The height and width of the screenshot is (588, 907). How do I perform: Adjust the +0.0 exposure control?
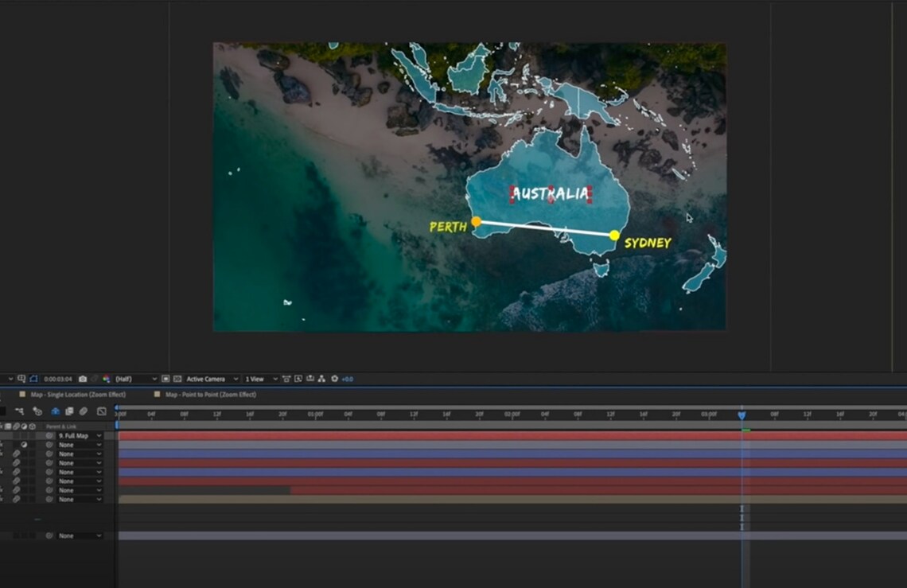[x=348, y=380]
